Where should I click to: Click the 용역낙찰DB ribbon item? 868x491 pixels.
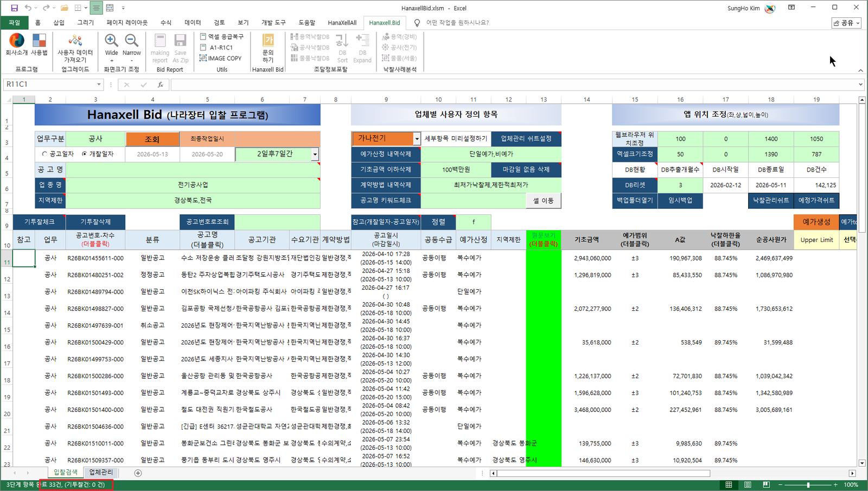pyautogui.click(x=310, y=36)
